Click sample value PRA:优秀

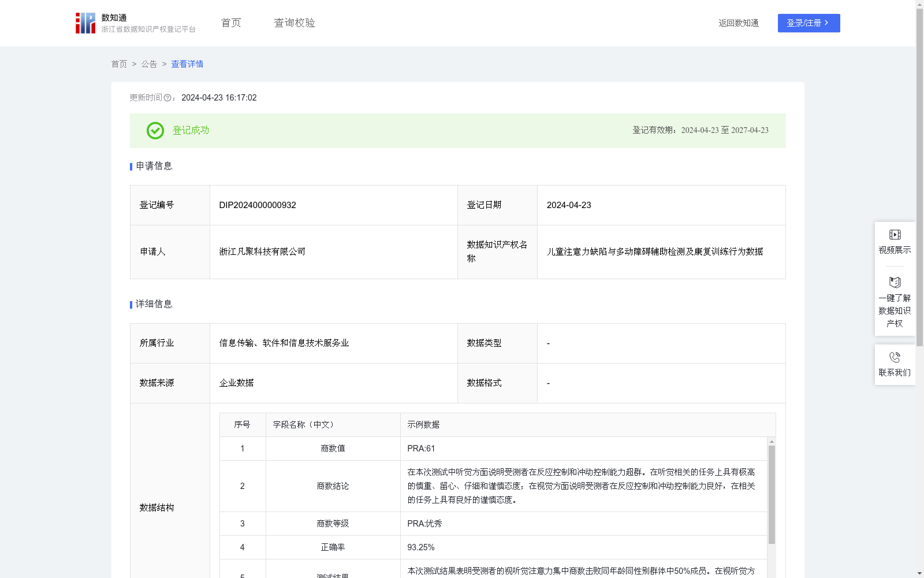(x=424, y=524)
